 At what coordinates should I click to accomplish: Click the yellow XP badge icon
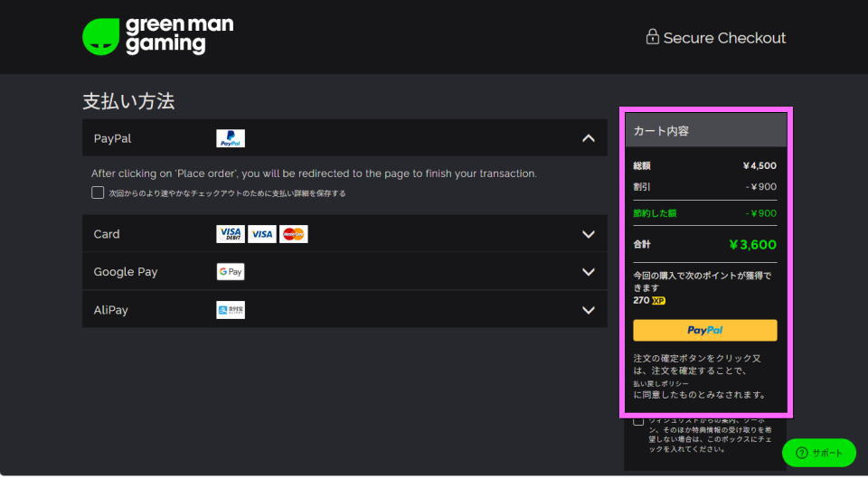coord(658,300)
